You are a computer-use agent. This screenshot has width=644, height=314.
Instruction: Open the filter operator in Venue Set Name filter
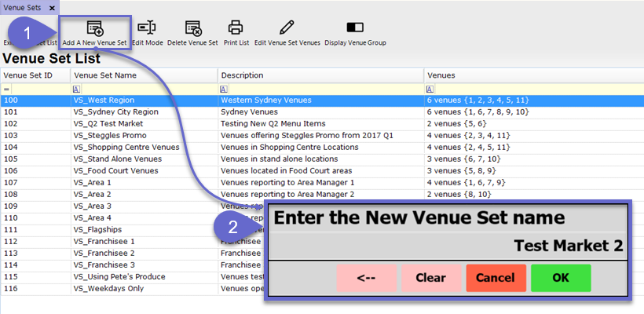point(76,89)
